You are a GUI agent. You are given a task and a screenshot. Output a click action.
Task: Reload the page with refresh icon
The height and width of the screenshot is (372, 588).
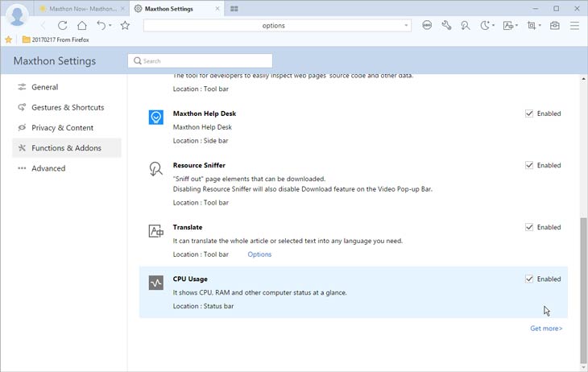tap(62, 26)
